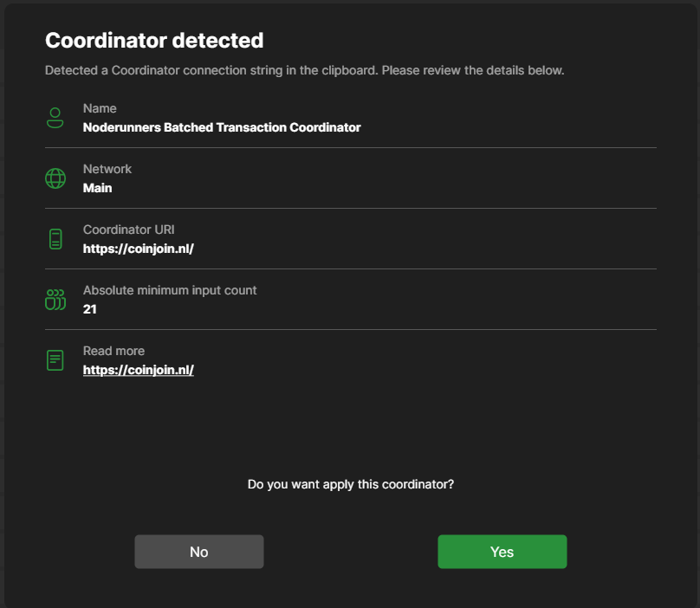Image resolution: width=700 pixels, height=608 pixels.
Task: Click the Coordinator detected heading
Action: (154, 40)
